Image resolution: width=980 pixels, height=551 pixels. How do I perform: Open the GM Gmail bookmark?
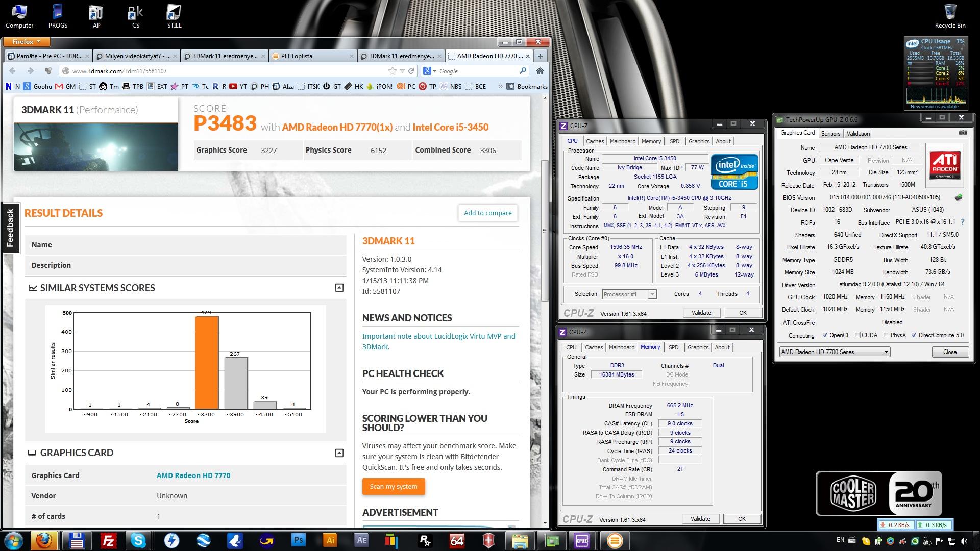(x=65, y=86)
